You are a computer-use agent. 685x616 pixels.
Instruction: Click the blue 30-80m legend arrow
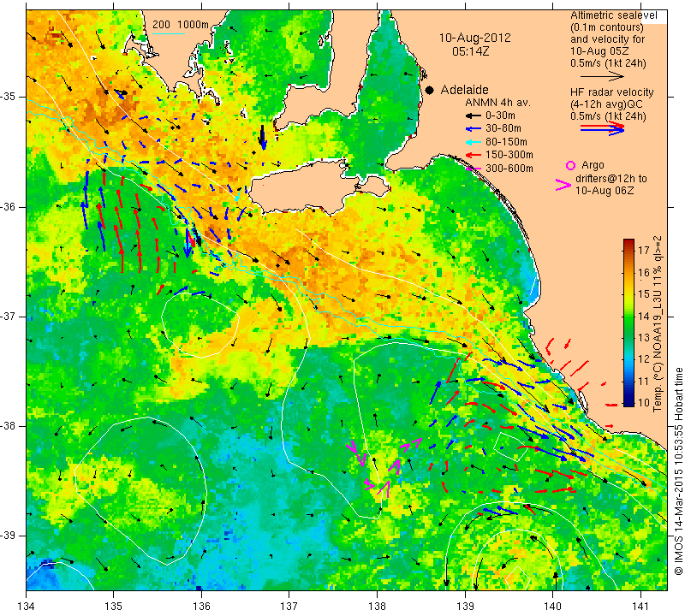coord(473,129)
